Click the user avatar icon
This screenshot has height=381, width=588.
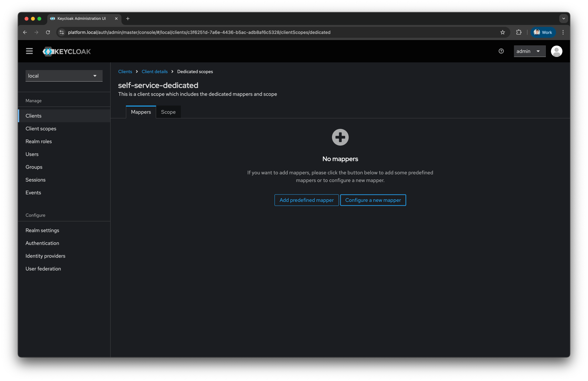(556, 51)
